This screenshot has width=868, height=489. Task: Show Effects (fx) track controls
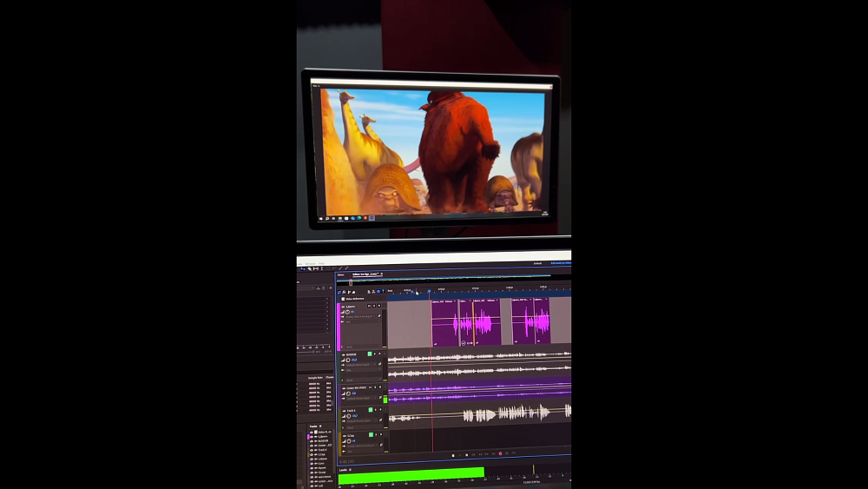(x=345, y=293)
